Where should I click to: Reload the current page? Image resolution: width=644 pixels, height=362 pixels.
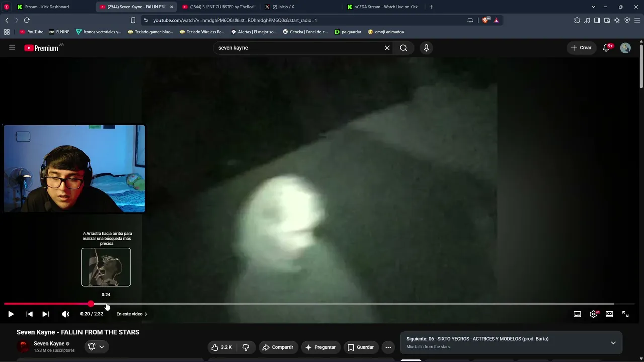tap(27, 20)
